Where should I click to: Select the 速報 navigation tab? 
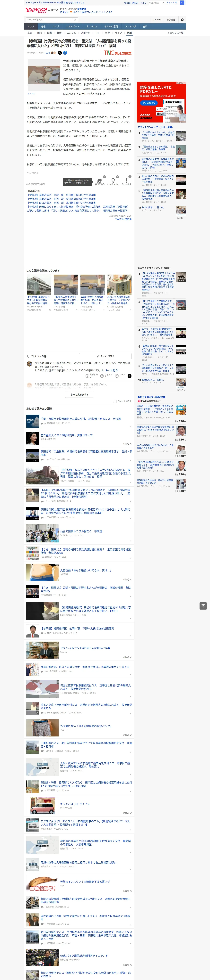click(x=43, y=26)
